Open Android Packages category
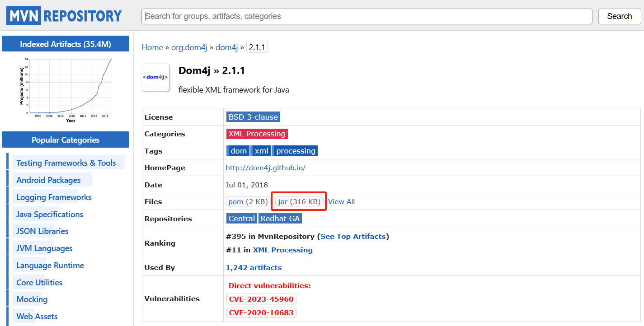The image size is (644, 326). [x=49, y=180]
